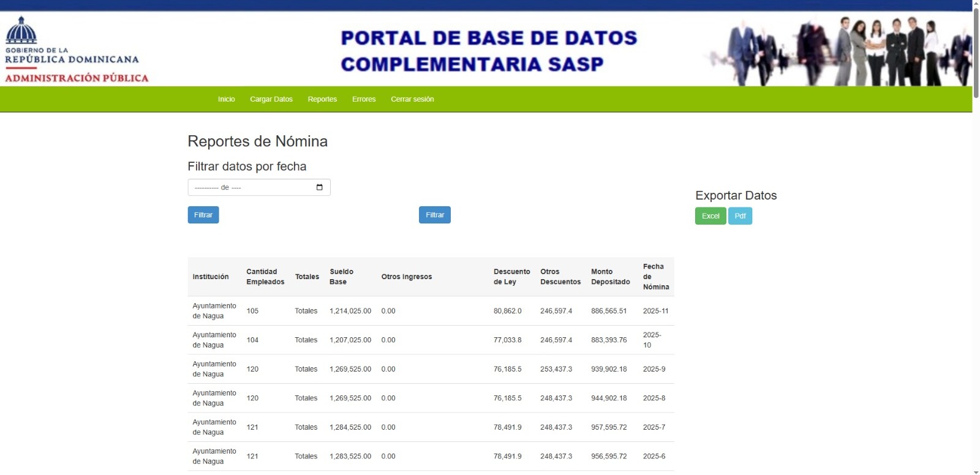Click the Gobierno de la República Dominicana logo
This screenshot has height=475, width=980.
point(77,50)
